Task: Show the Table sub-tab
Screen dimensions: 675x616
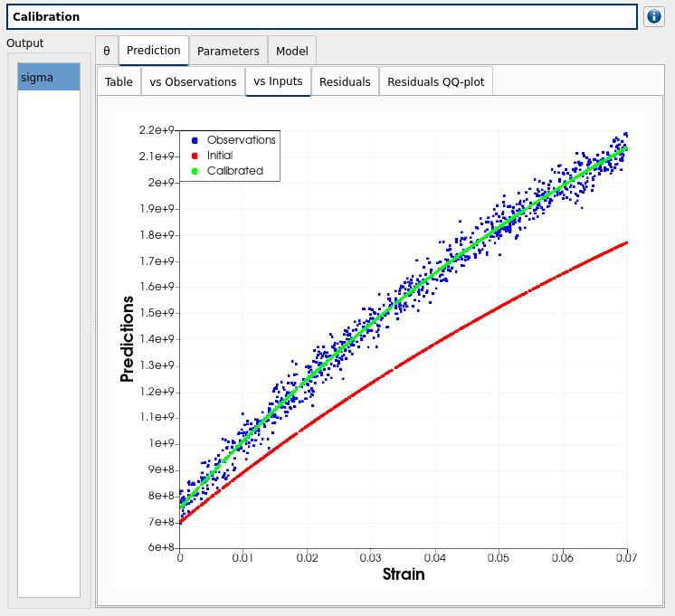Action: click(119, 81)
